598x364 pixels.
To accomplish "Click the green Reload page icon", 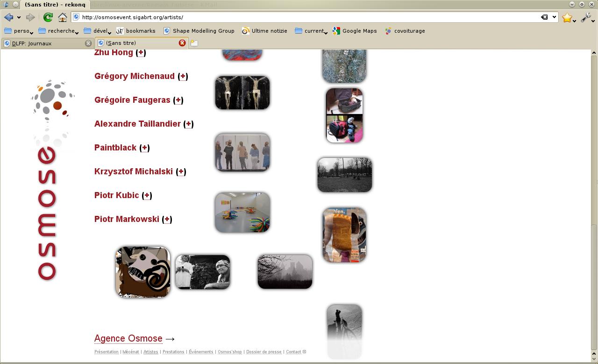I will tap(48, 17).
